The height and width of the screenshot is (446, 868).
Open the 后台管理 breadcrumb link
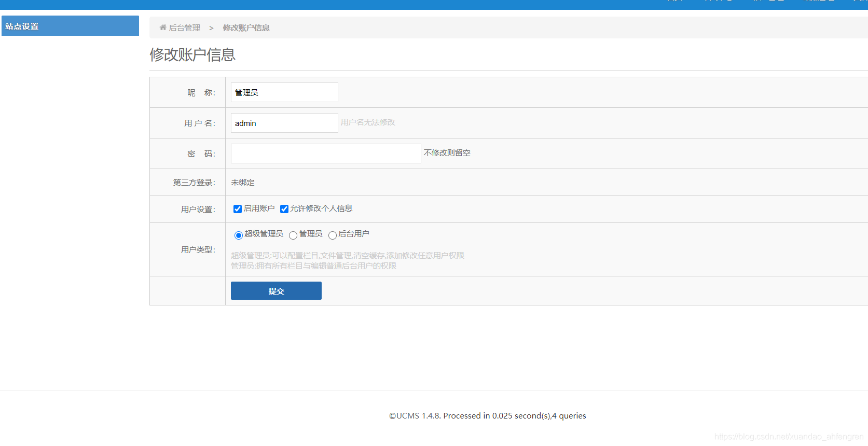(184, 28)
